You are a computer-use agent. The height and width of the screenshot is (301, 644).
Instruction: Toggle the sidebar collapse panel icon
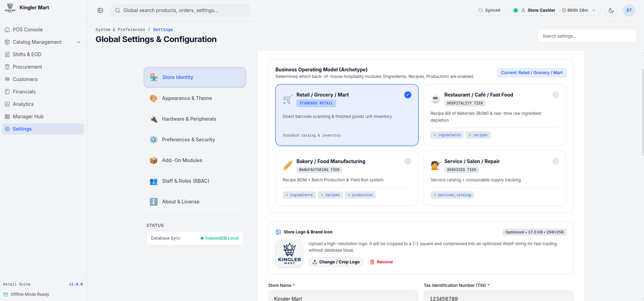100,10
